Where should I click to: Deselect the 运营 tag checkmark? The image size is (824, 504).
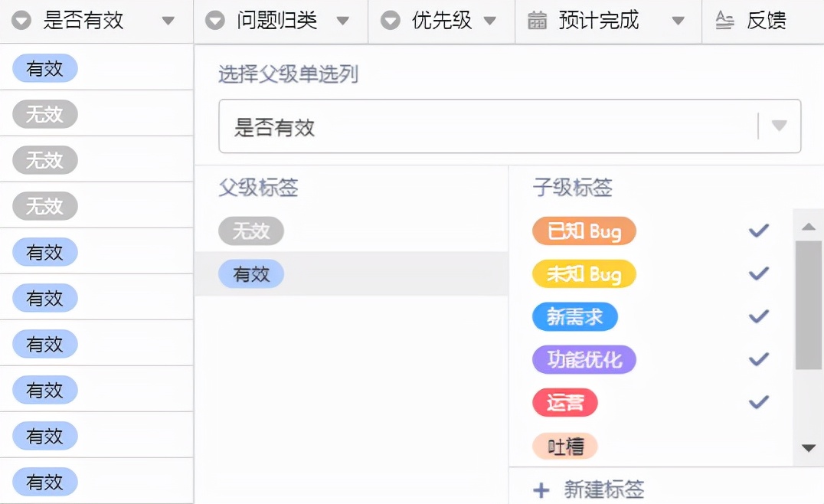(757, 402)
